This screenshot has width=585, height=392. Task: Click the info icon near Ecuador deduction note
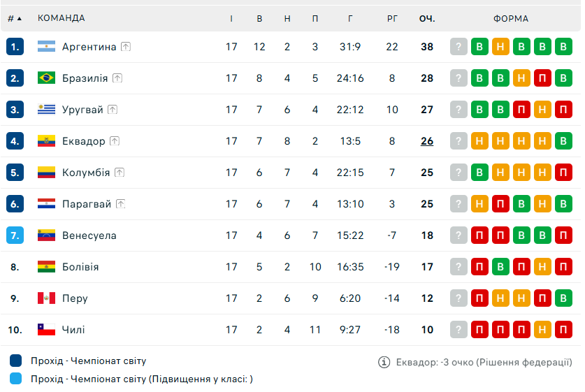pos(384,362)
